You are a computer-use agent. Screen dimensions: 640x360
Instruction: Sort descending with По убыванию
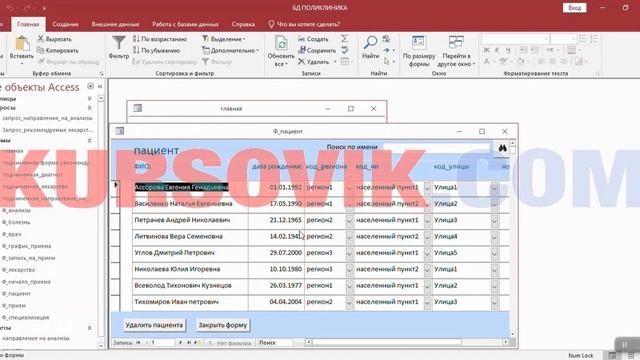[x=156, y=50]
